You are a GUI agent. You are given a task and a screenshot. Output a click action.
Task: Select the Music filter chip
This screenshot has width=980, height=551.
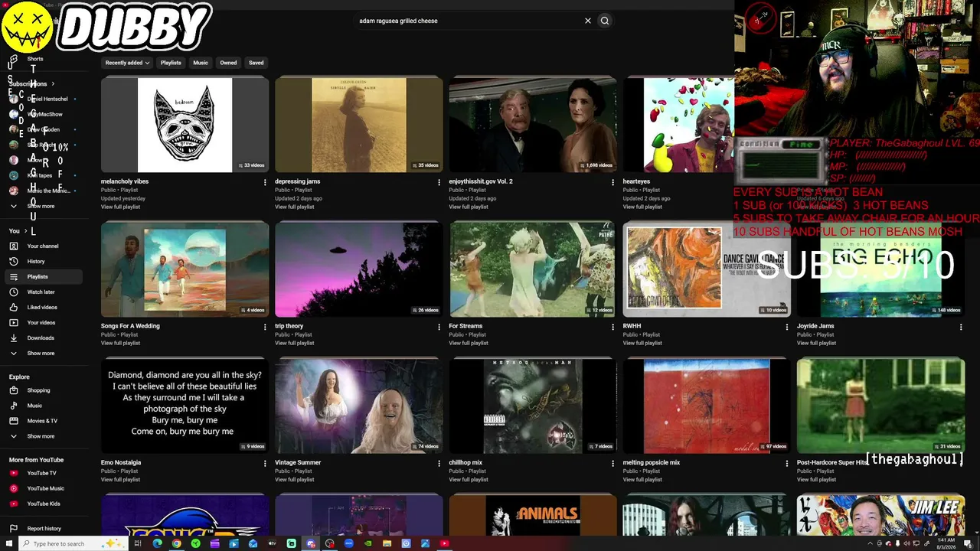pos(201,63)
